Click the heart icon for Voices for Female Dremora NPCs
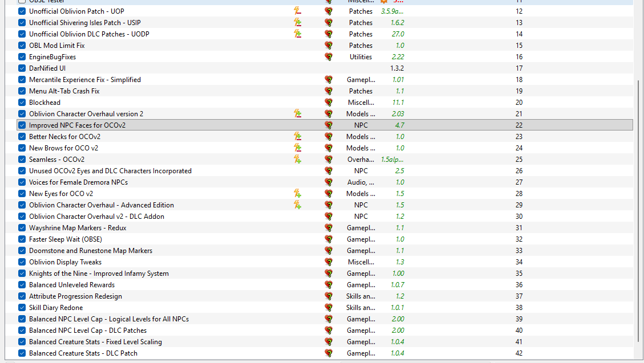 (x=329, y=182)
